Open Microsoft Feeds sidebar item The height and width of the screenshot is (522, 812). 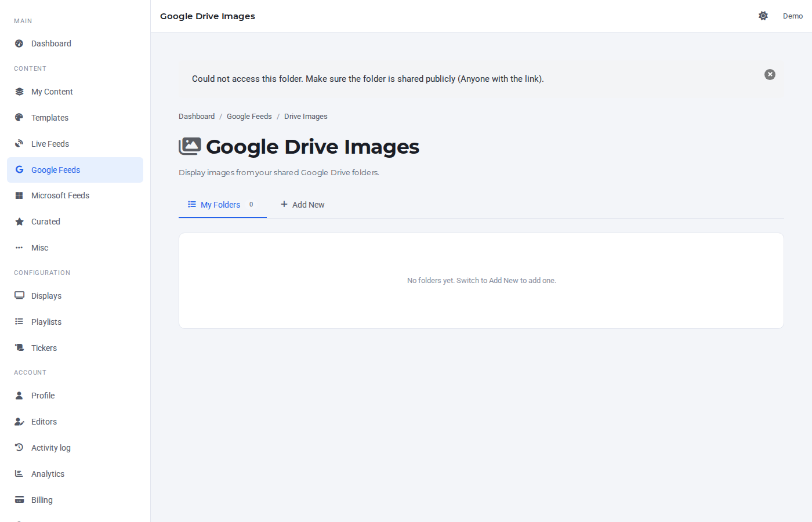click(75, 195)
